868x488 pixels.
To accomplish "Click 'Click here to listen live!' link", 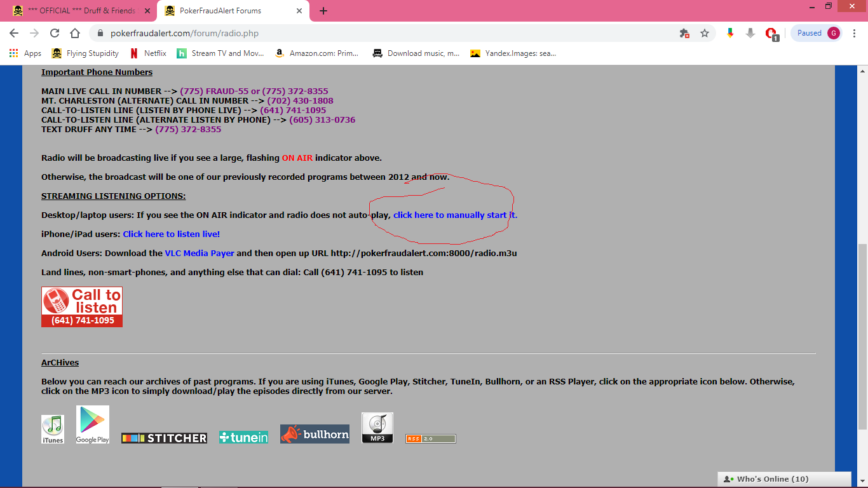I will (172, 234).
